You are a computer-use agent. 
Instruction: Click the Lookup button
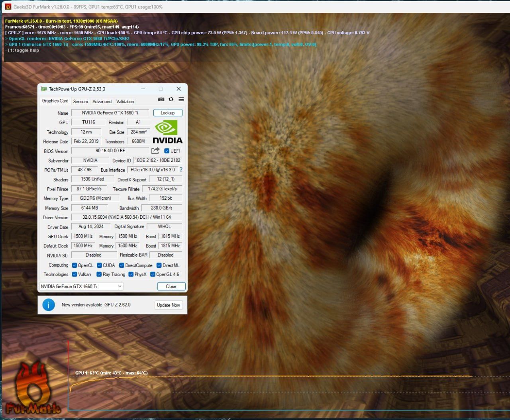click(x=168, y=113)
